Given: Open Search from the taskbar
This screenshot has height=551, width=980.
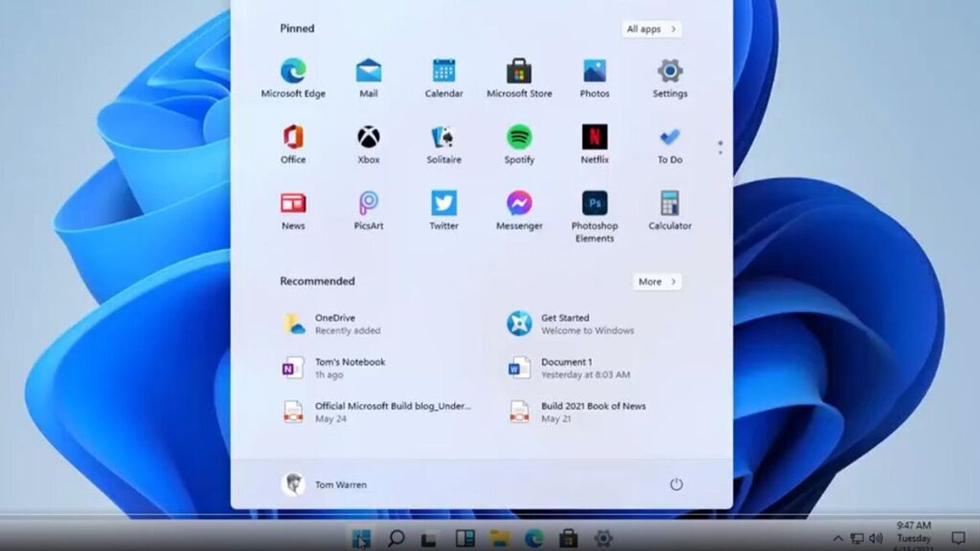Looking at the screenshot, I should 396,538.
